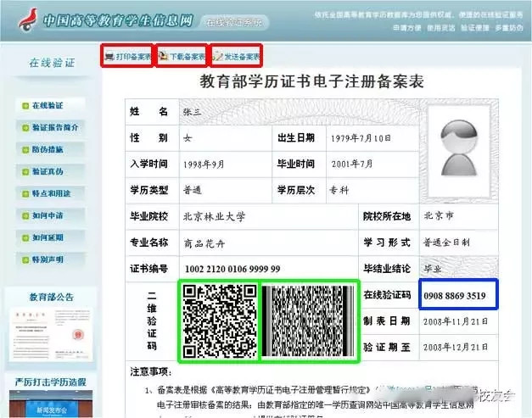The image size is (532, 418).
Task: Open 特点和用途 in the sidebar
Action: point(50,193)
